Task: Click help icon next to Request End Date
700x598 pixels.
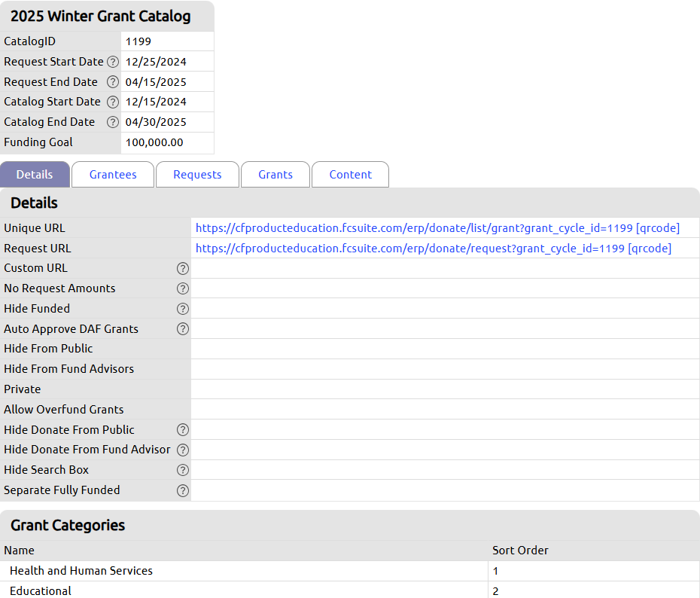Action: tap(113, 82)
